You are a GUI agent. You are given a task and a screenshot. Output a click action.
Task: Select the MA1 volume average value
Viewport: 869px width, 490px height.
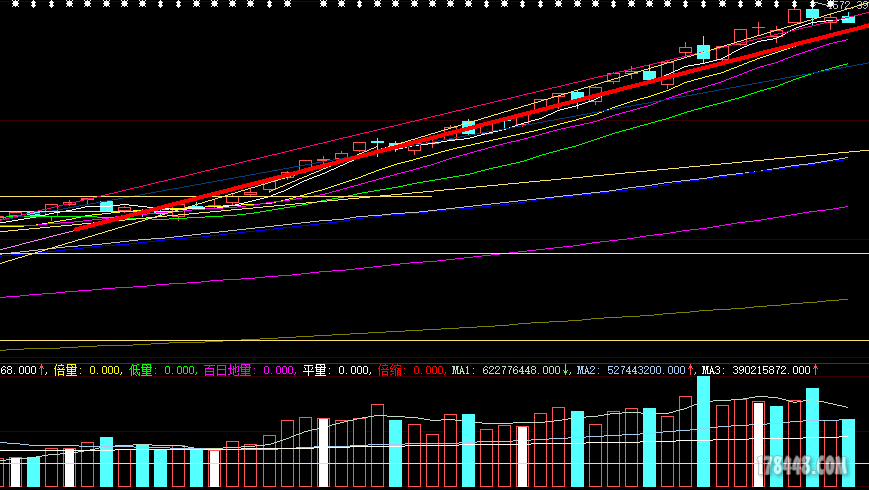(510, 370)
